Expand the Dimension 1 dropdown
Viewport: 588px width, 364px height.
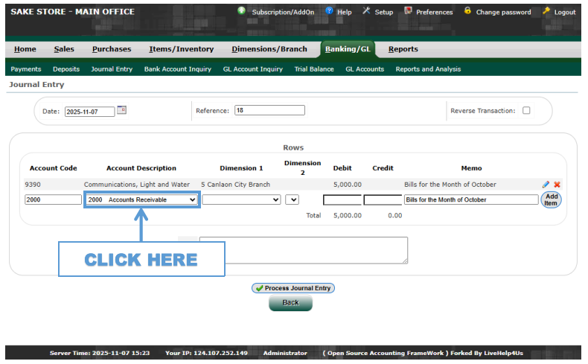point(241,199)
